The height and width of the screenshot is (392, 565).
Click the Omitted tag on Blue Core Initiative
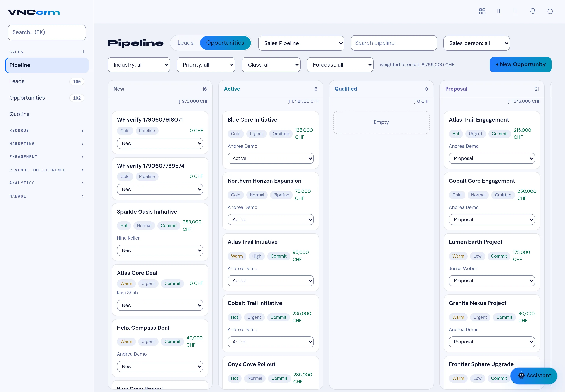coord(281,134)
